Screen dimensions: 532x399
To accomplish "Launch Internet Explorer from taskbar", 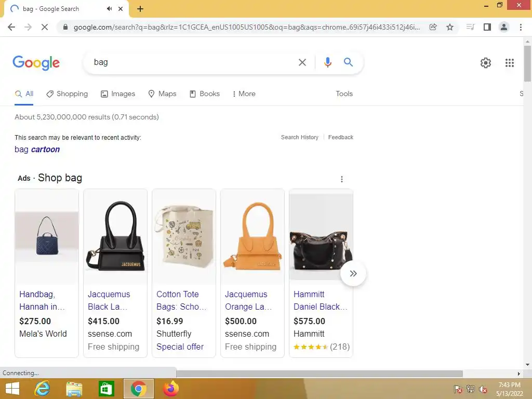I will [x=43, y=389].
